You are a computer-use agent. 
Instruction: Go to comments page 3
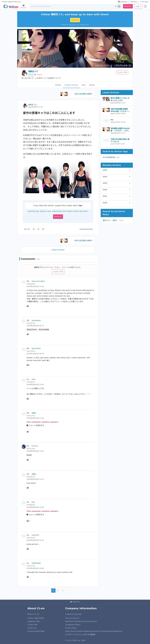click(63, 591)
